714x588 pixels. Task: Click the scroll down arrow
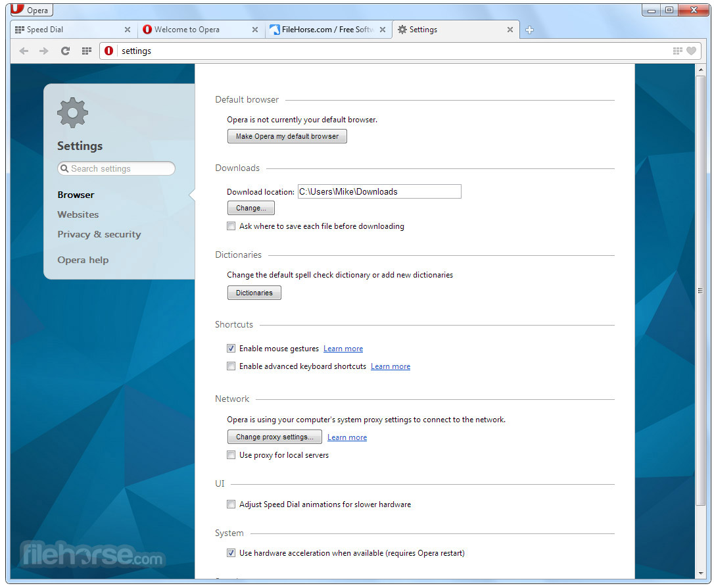(x=701, y=574)
